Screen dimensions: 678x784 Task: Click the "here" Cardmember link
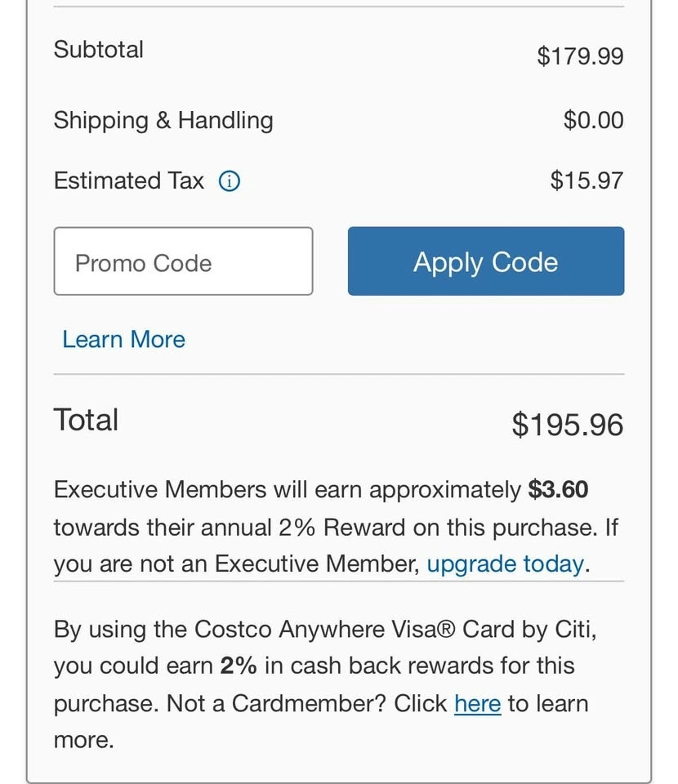coord(477,703)
